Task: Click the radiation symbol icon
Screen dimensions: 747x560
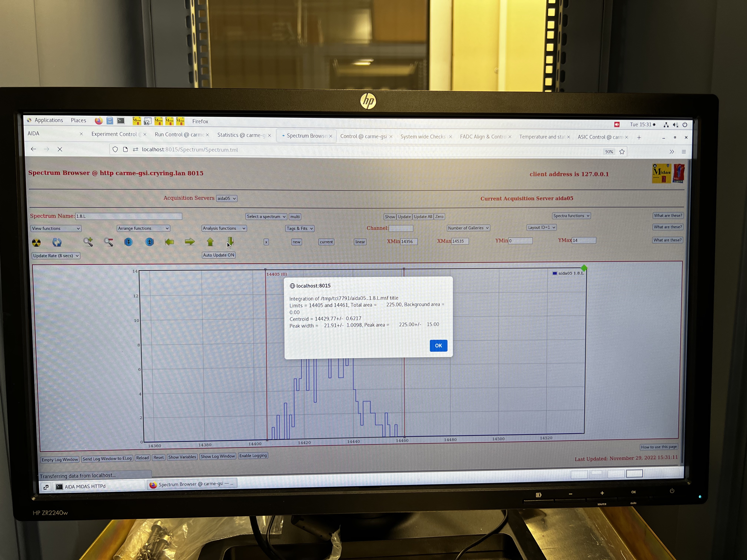Action: click(36, 242)
